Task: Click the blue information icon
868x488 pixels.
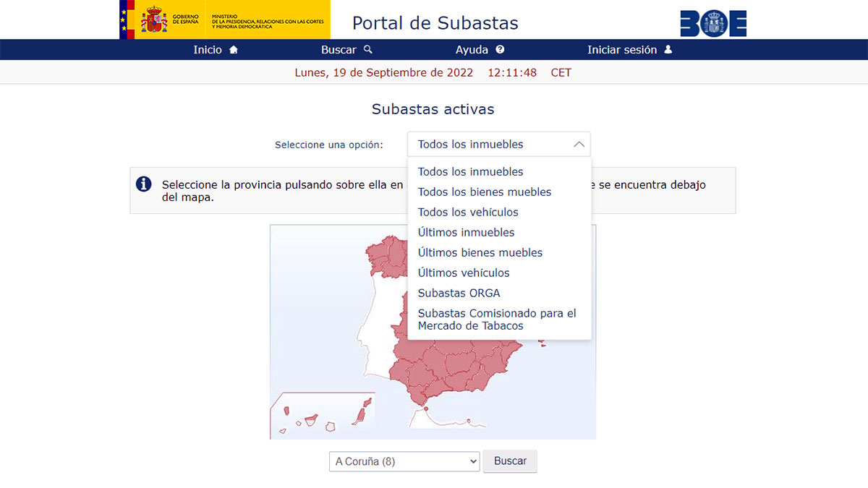Action: click(144, 184)
